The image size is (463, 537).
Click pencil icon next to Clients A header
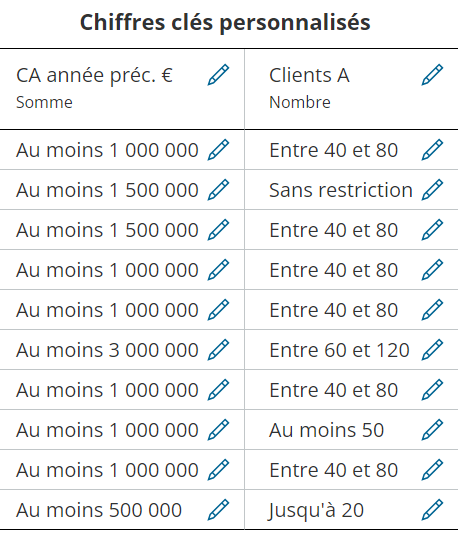point(432,75)
